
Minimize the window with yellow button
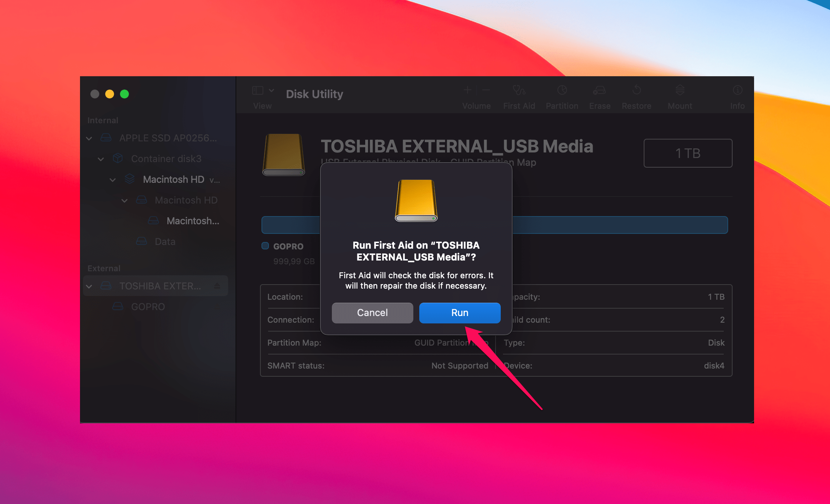pyautogui.click(x=110, y=94)
